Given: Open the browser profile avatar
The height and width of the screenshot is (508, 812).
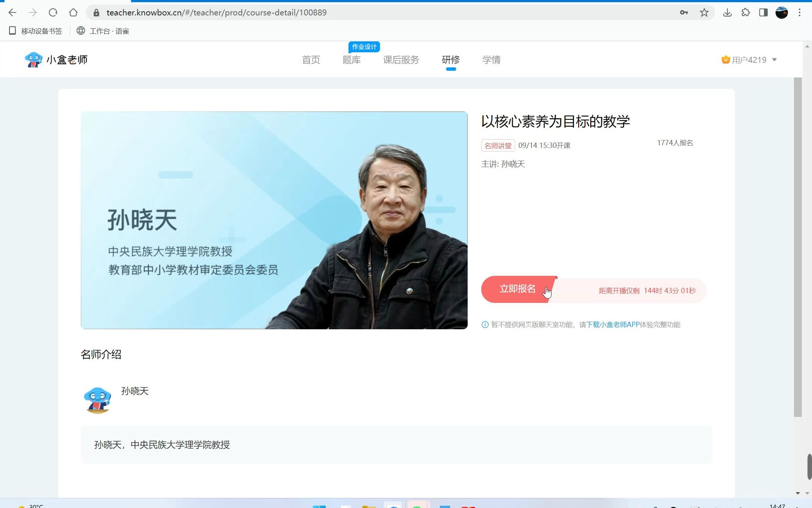Looking at the screenshot, I should tap(782, 12).
